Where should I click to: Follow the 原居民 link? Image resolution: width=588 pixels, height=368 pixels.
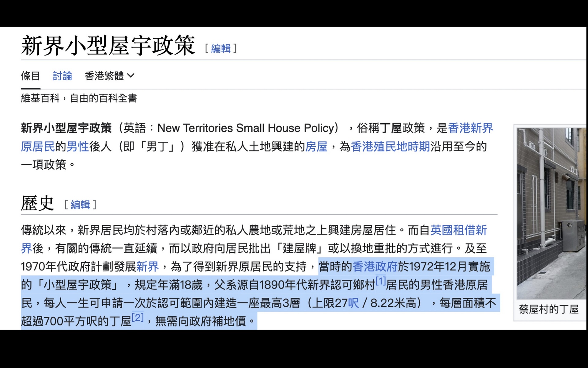(x=38, y=147)
